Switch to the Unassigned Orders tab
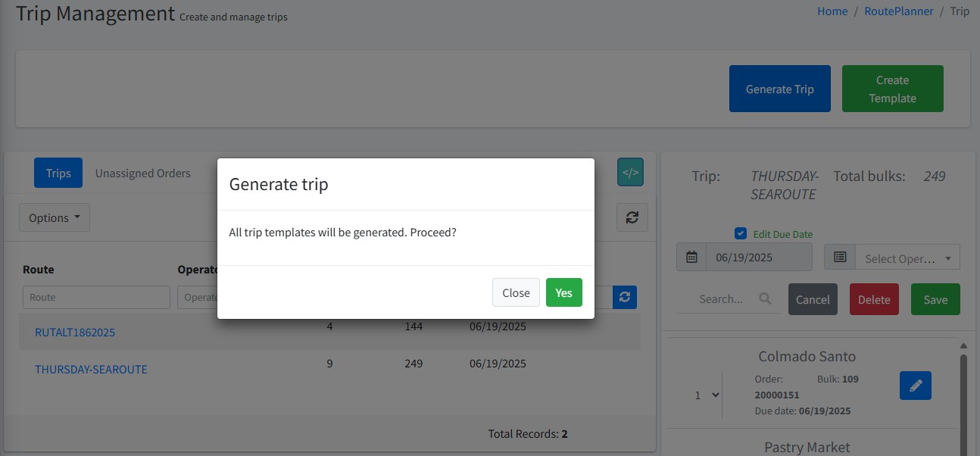This screenshot has width=980, height=456. [x=143, y=173]
